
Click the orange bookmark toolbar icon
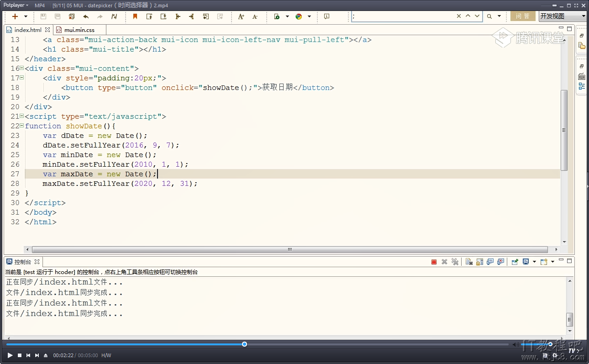pyautogui.click(x=135, y=16)
